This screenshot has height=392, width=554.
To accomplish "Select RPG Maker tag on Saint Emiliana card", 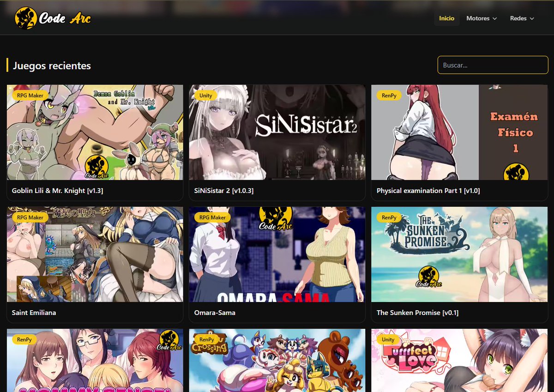I will (x=30, y=217).
